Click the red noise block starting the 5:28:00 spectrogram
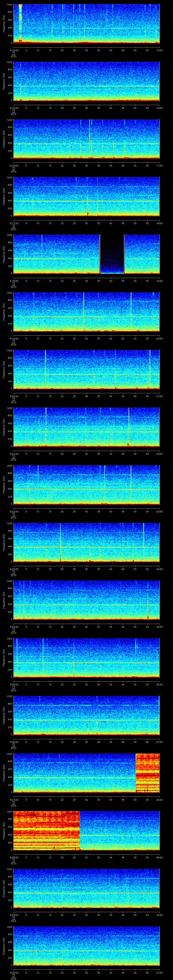 pos(46,830)
